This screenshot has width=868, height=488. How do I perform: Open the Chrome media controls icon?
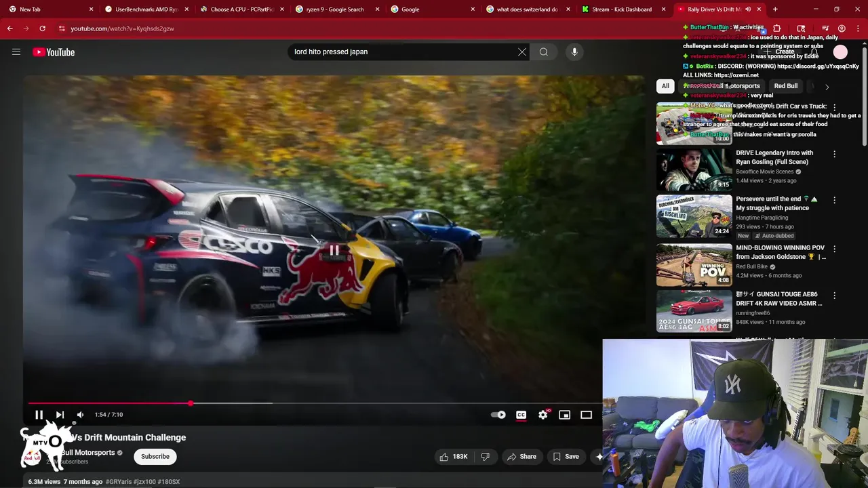click(825, 28)
